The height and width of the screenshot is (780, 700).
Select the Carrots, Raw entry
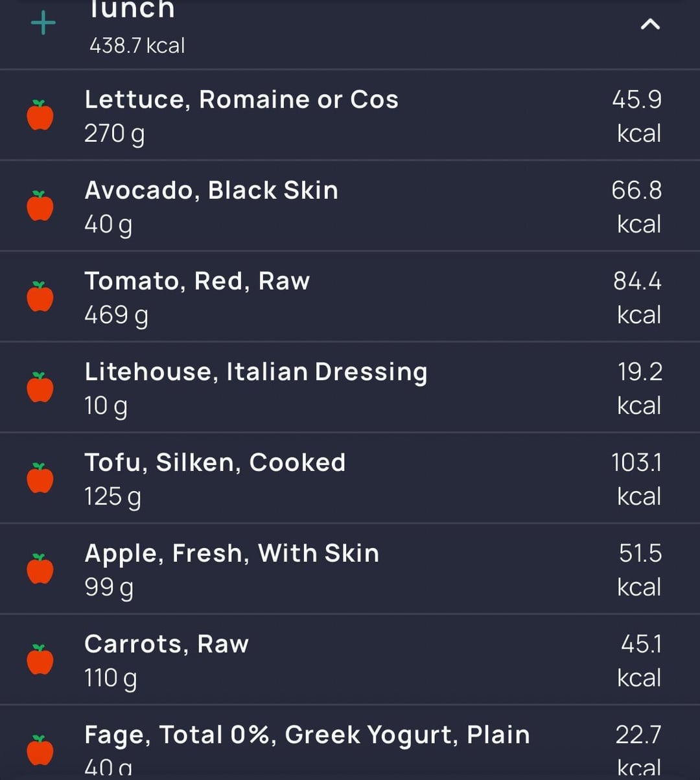[x=350, y=660]
